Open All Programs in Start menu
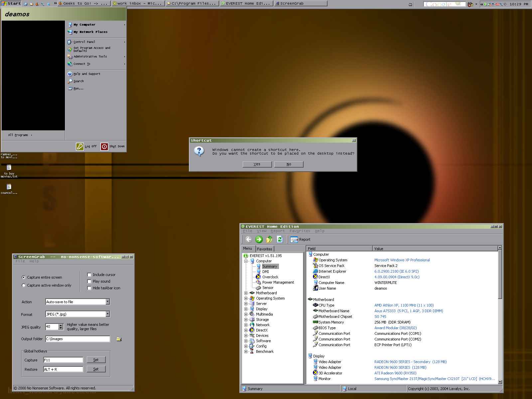The height and width of the screenshot is (399, 532). pyautogui.click(x=20, y=135)
